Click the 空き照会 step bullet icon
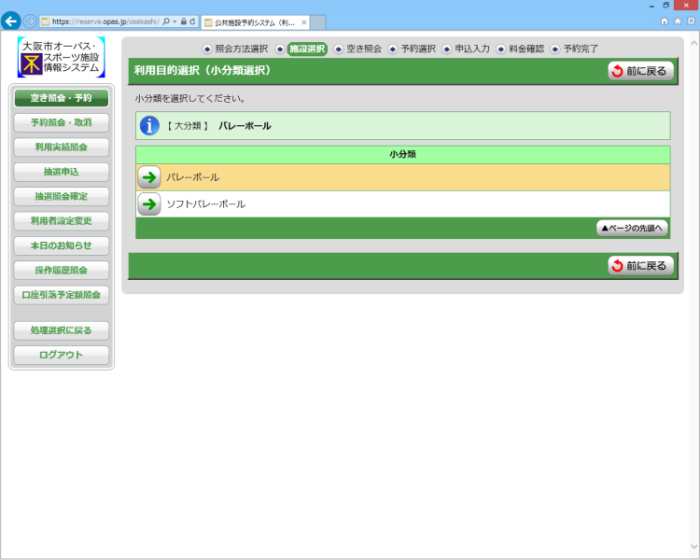Image resolution: width=700 pixels, height=560 pixels. pyautogui.click(x=339, y=49)
